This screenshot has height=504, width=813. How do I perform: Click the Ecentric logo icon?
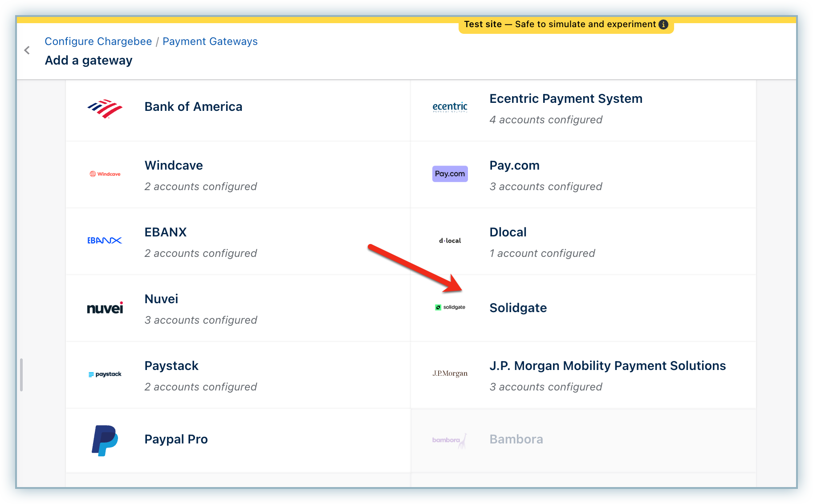450,107
